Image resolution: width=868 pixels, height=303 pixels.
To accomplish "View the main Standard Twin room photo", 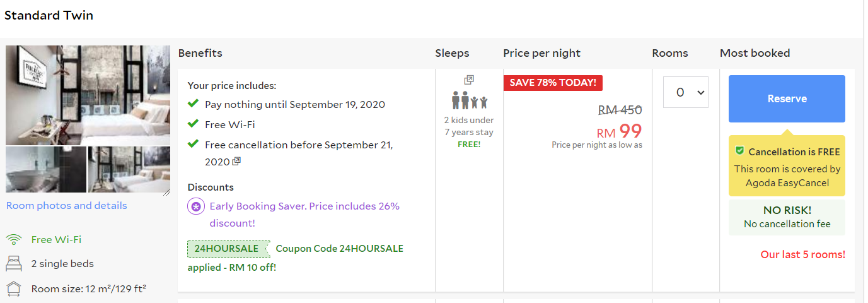I will pyautogui.click(x=88, y=95).
